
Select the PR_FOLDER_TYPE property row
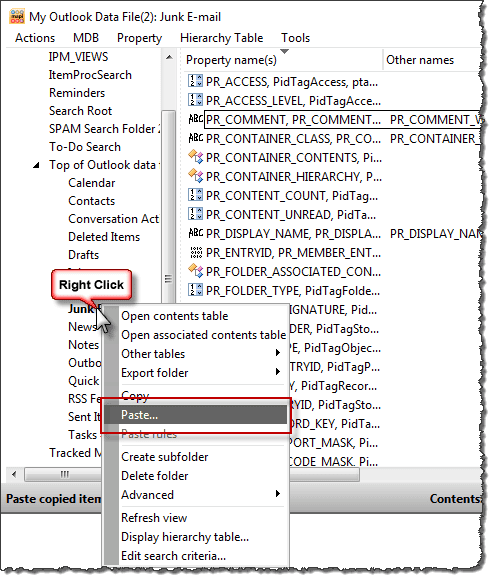[x=292, y=291]
